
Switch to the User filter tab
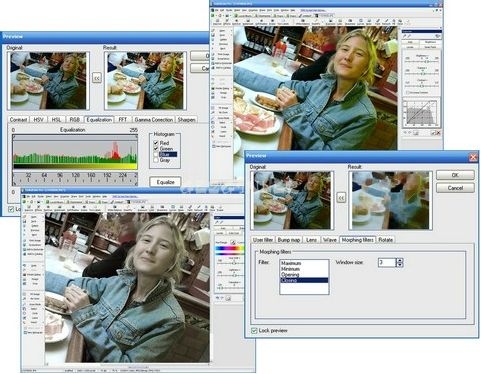(263, 240)
